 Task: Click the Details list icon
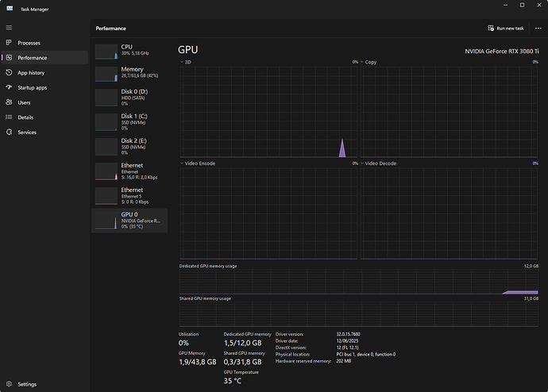point(9,117)
